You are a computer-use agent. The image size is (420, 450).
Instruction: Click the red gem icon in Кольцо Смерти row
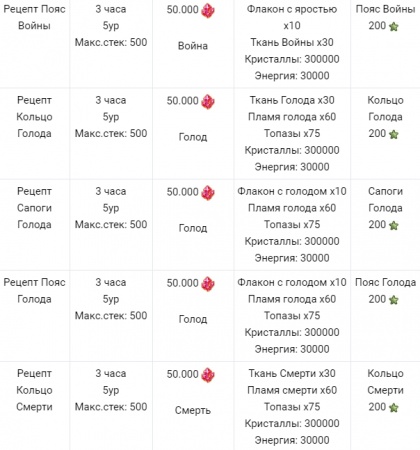[208, 375]
